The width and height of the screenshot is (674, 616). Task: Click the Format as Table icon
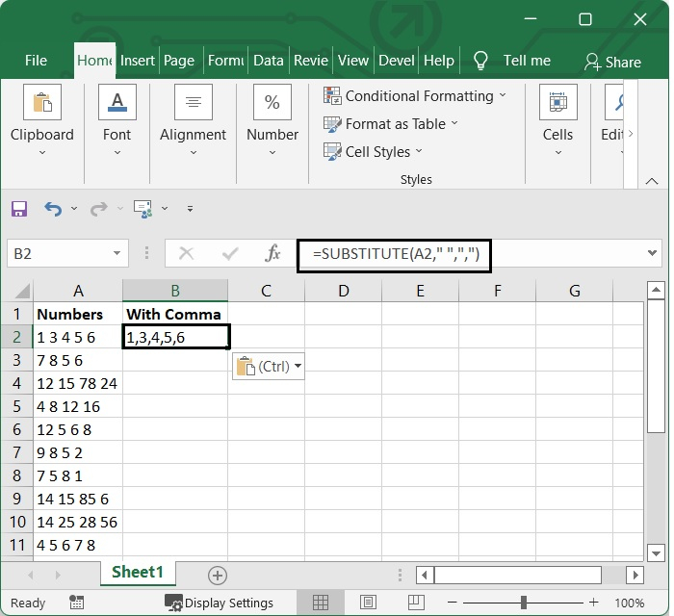[x=332, y=124]
